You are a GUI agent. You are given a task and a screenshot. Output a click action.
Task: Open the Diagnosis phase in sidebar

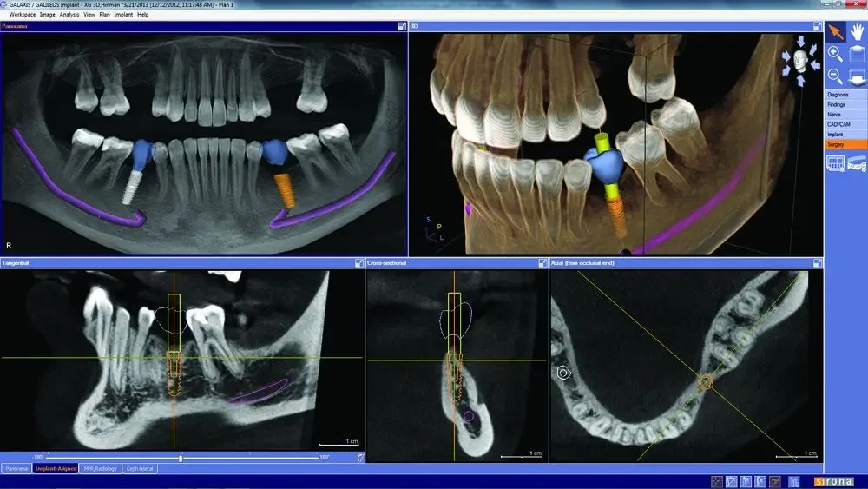click(845, 95)
